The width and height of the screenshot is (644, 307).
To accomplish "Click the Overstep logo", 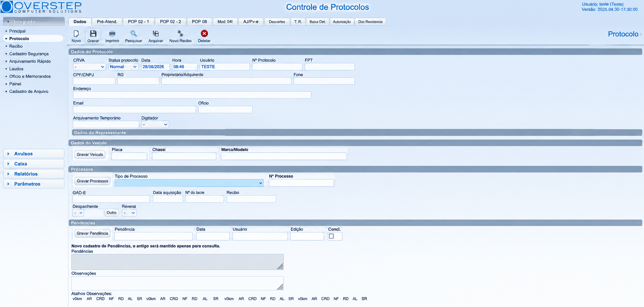I will pos(41,7).
